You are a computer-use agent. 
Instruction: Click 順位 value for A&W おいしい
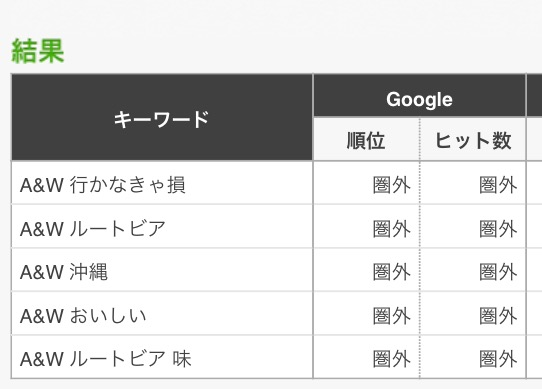click(391, 315)
